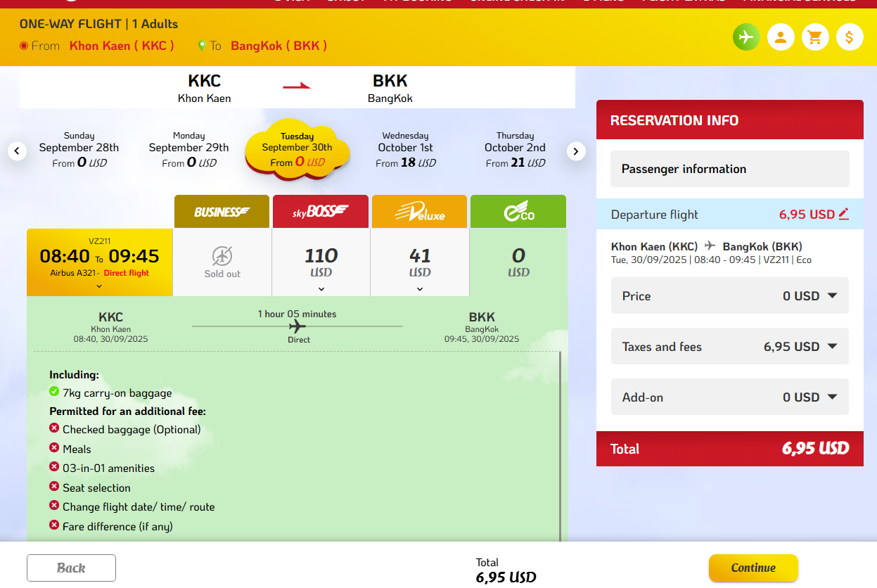Click the red X beside Seat selection
Viewport: 877px width, 588px height.
[x=54, y=487]
